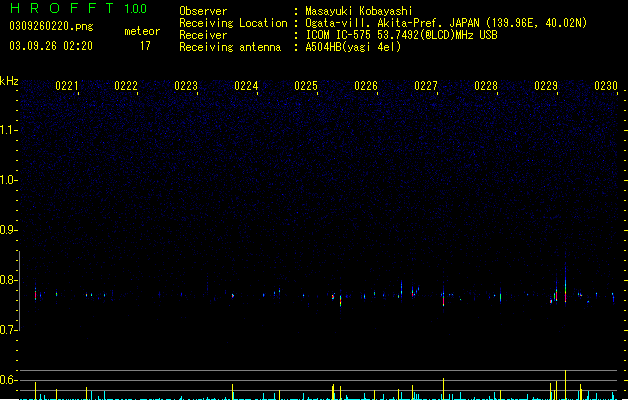Select observer name Masayuki Kobayashi
Viewport: 629px width, 400px height.
359,11
